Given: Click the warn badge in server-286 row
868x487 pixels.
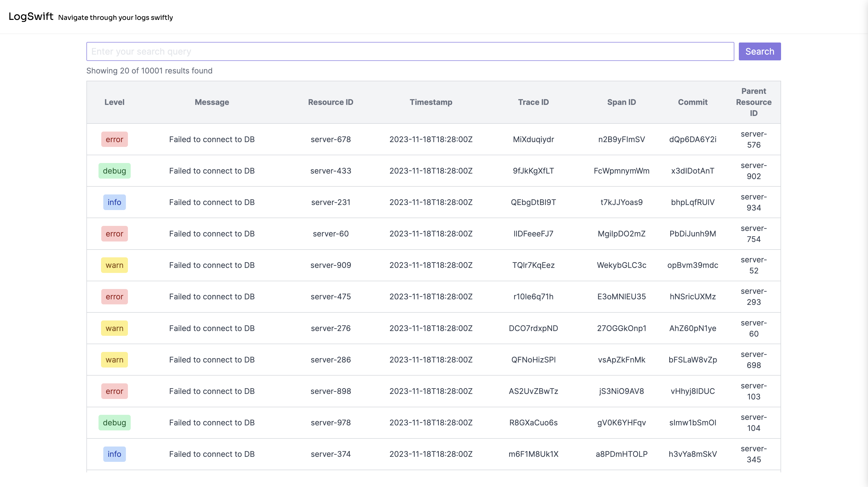Looking at the screenshot, I should 114,359.
